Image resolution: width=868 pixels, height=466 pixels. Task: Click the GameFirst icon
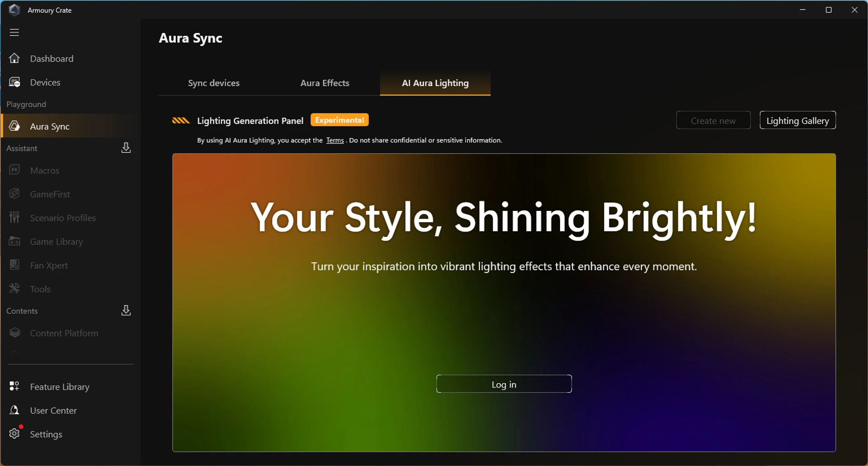[14, 194]
